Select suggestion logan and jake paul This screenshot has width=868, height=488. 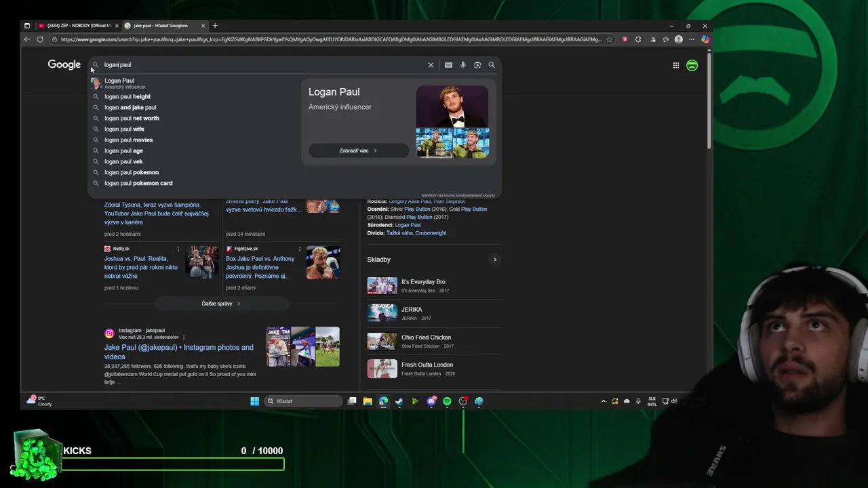pos(193,107)
